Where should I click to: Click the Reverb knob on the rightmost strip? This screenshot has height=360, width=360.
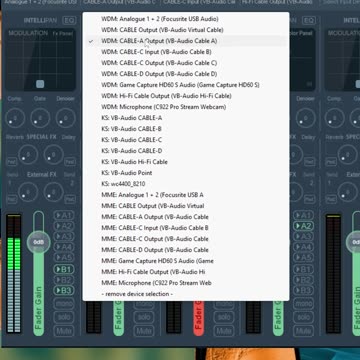click(x=347, y=155)
